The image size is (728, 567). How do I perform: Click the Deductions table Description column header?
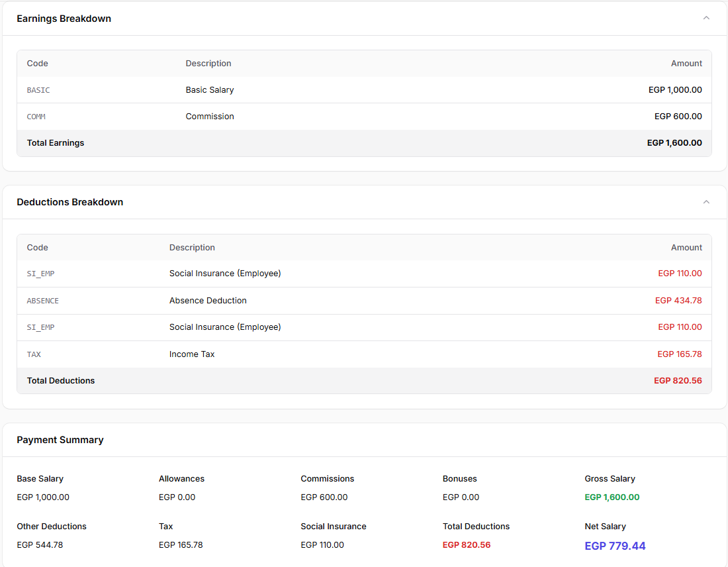coord(192,247)
